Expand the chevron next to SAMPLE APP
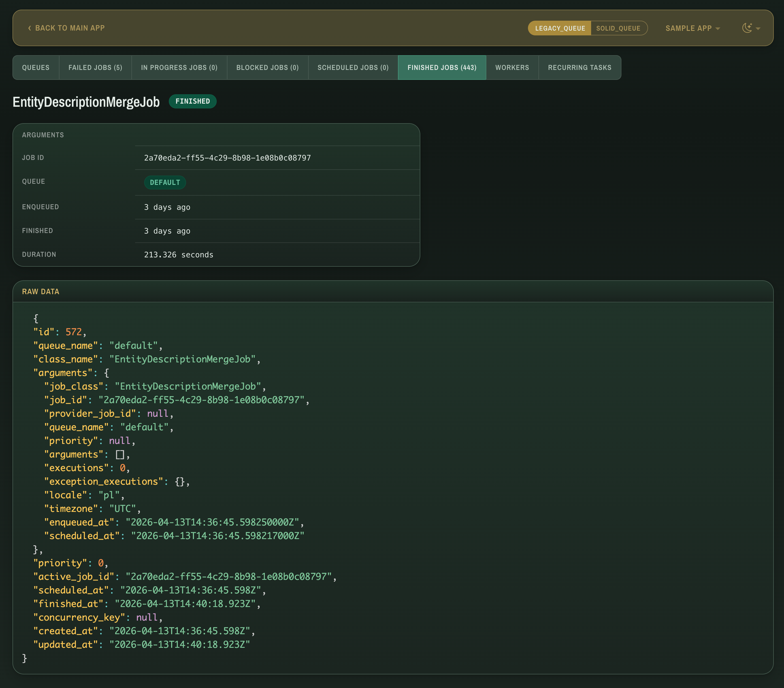The image size is (784, 688). pos(718,28)
